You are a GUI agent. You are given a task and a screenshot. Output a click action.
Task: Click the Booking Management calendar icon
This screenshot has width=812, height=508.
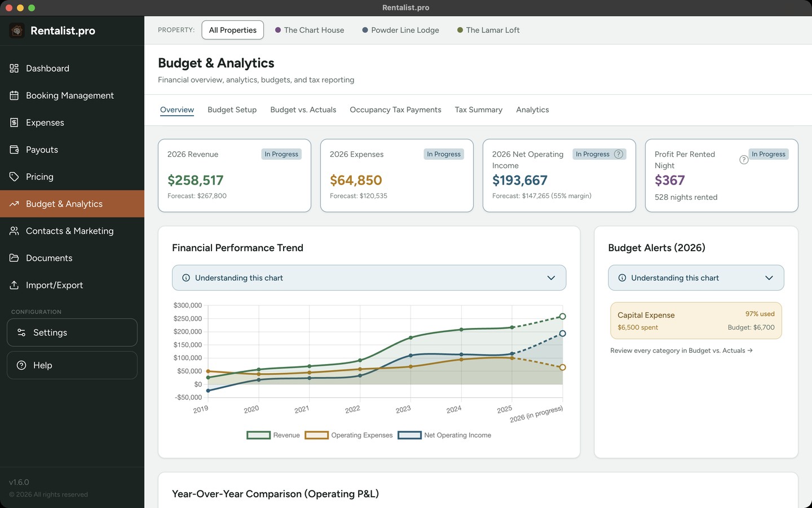[14, 95]
